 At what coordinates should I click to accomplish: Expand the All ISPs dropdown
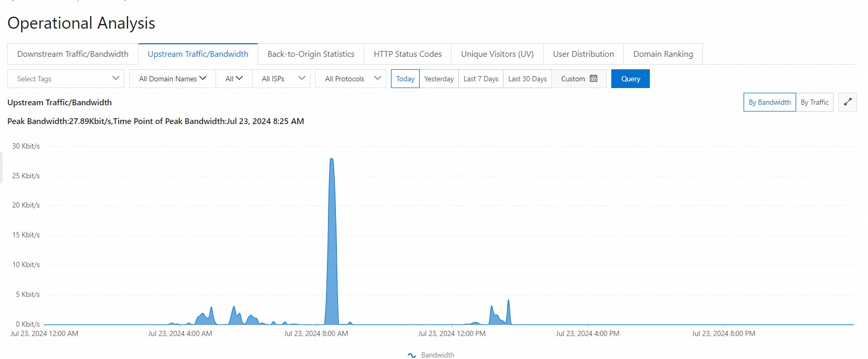281,79
